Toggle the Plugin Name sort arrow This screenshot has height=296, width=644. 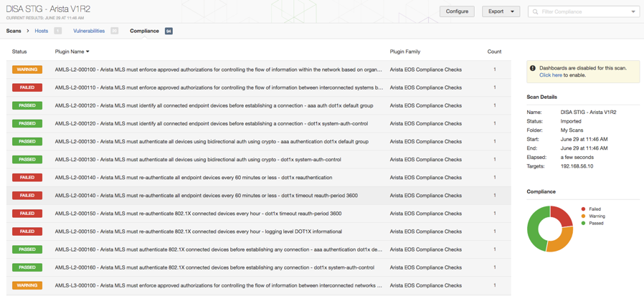87,52
